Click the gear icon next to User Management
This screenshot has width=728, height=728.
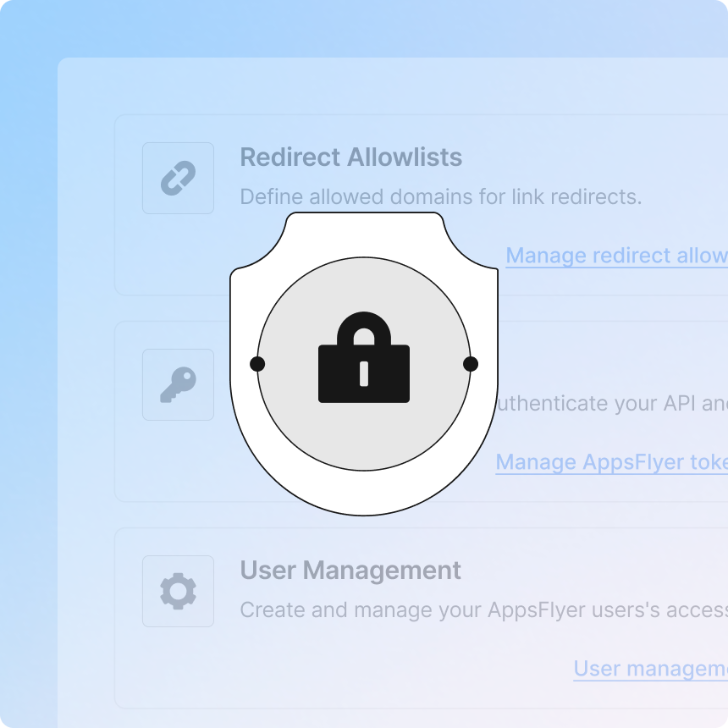(178, 591)
